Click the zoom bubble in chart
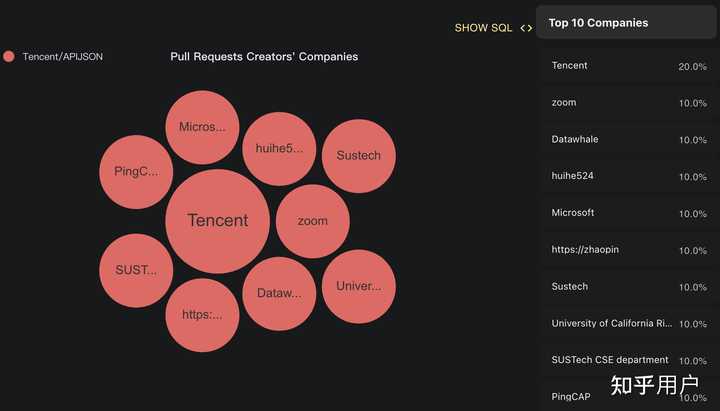The image size is (720, 411). pyautogui.click(x=312, y=221)
